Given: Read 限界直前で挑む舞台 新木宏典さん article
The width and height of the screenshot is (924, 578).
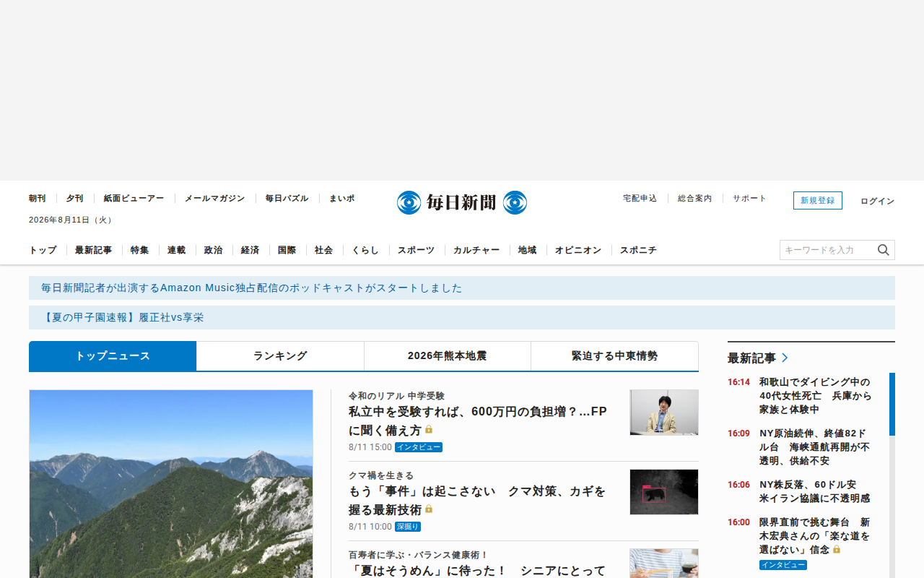Looking at the screenshot, I should tap(815, 535).
